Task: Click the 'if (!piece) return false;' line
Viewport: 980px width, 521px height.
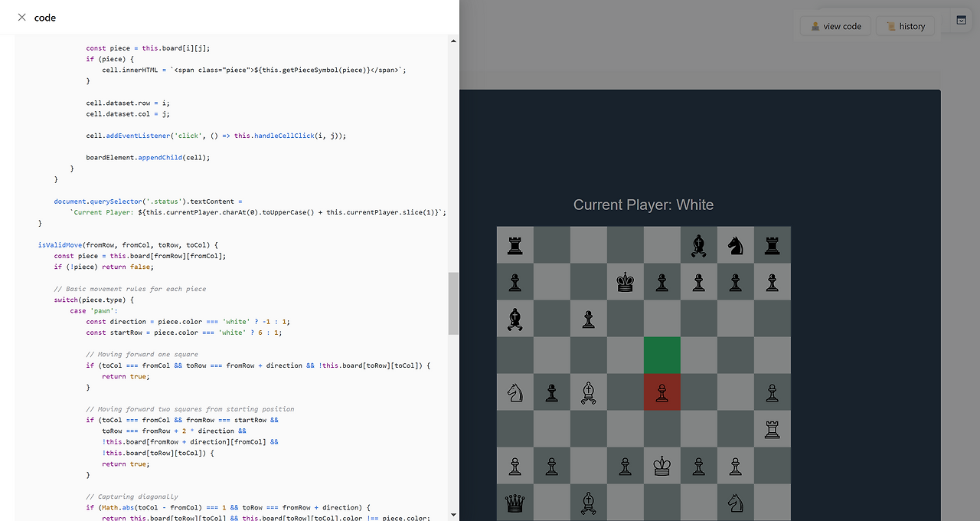Action: pyautogui.click(x=104, y=267)
